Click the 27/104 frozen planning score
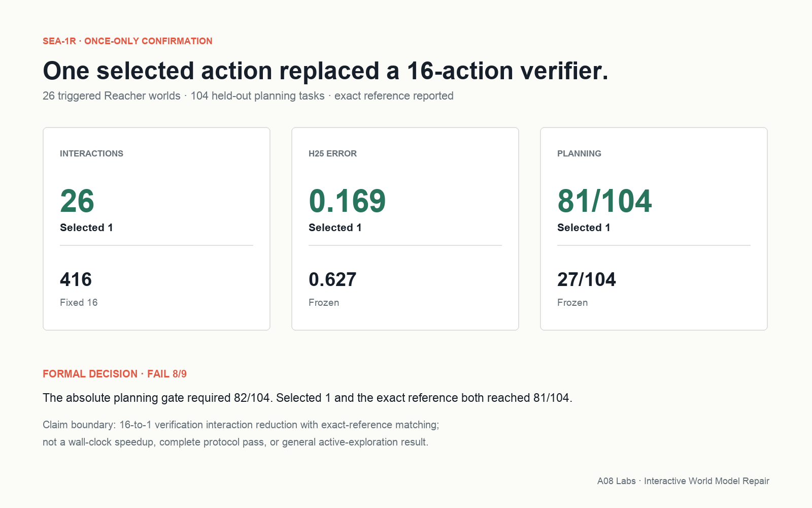The width and height of the screenshot is (812, 508). point(587,279)
